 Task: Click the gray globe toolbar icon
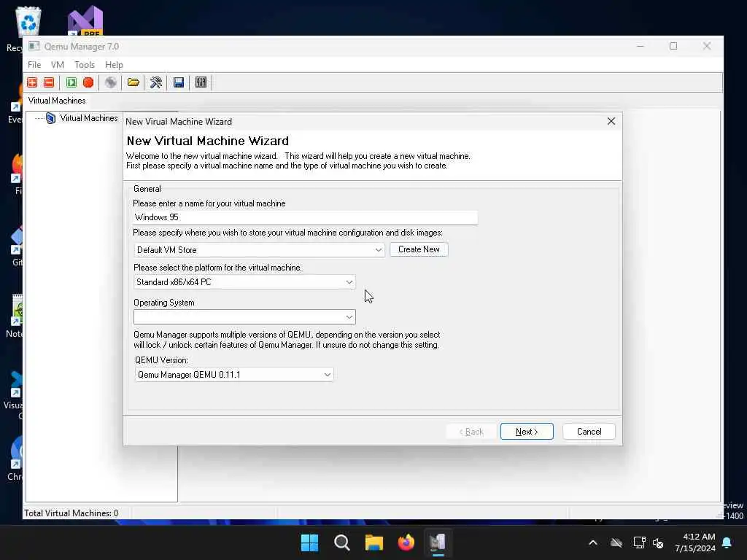click(x=111, y=82)
